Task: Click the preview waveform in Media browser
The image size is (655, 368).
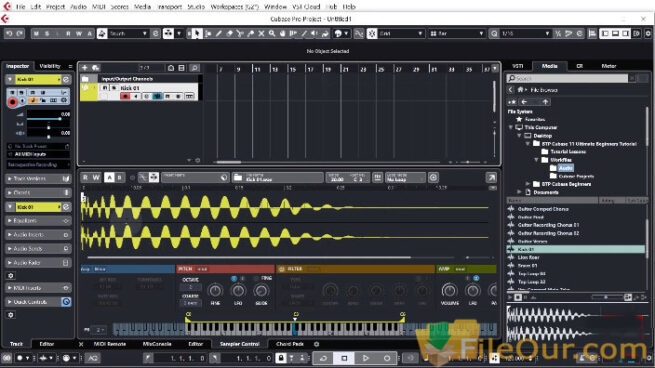Action: click(x=576, y=324)
